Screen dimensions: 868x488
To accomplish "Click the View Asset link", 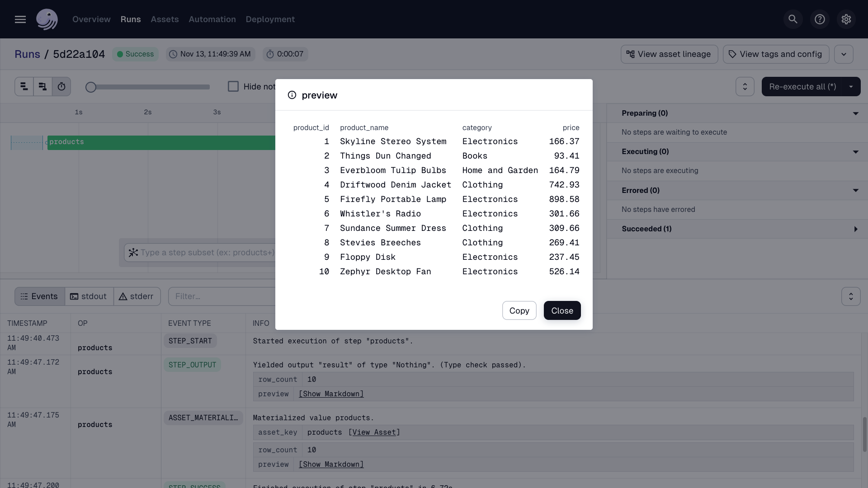I will tap(374, 432).
